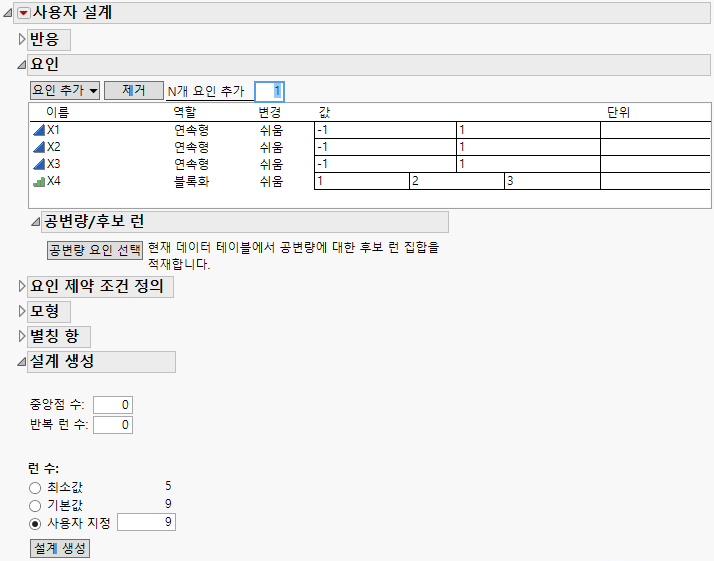Screen dimensions: 714x561
Task: Click the 쉬움 changes value for X1
Action: pyautogui.click(x=271, y=131)
